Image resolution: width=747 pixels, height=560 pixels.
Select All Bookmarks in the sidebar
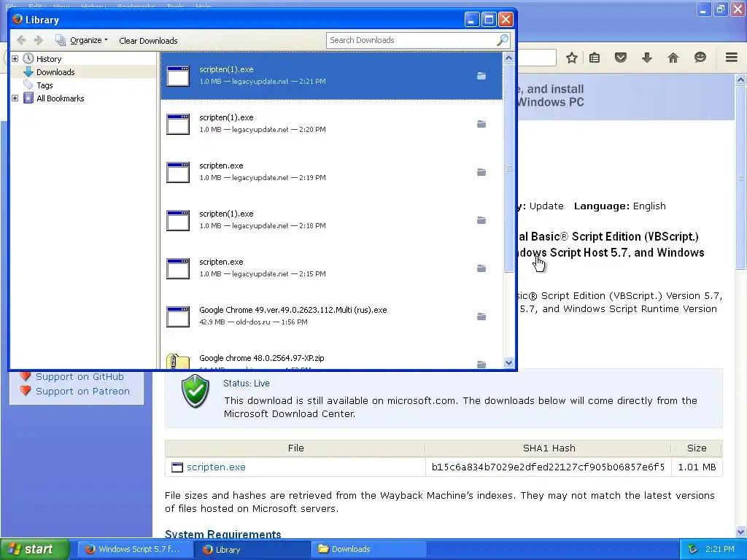pos(60,98)
